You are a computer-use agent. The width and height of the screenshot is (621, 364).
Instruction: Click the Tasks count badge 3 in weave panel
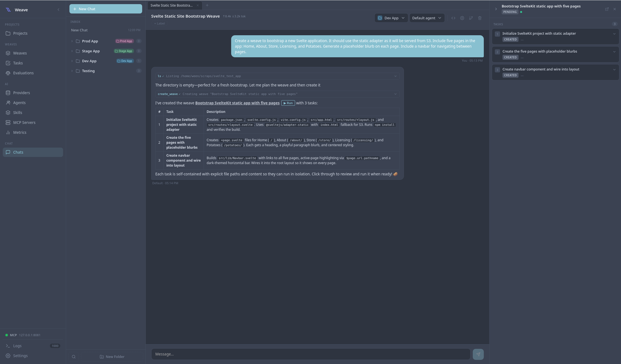tap(614, 24)
